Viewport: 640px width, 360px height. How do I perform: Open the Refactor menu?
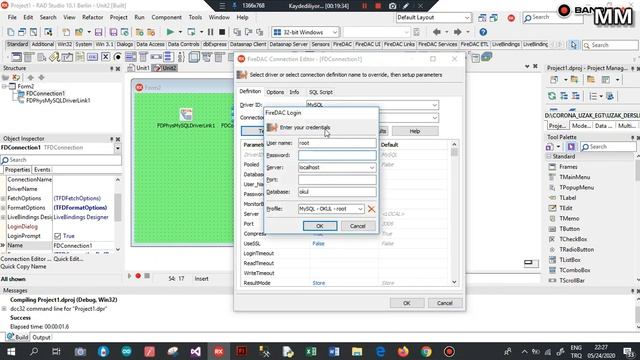(93, 18)
